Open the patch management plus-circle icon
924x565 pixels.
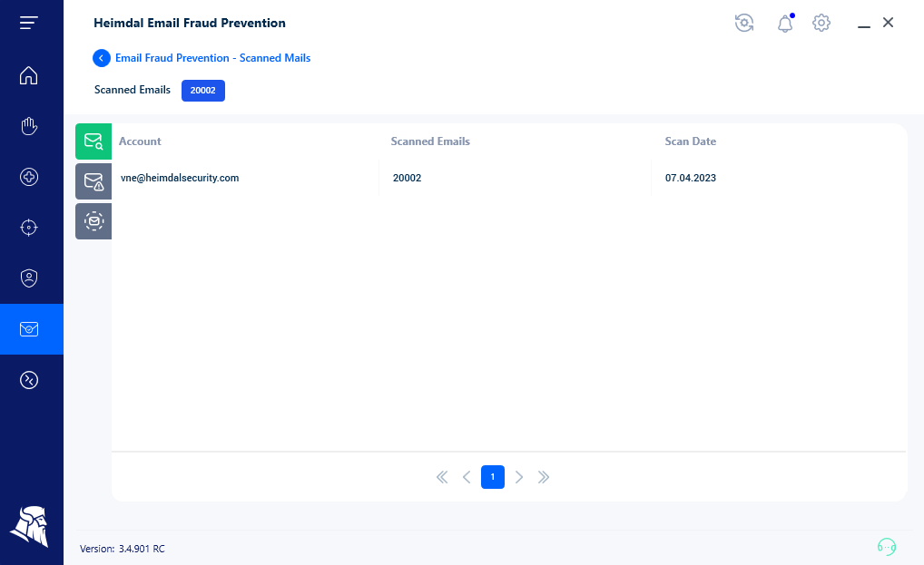pos(28,177)
